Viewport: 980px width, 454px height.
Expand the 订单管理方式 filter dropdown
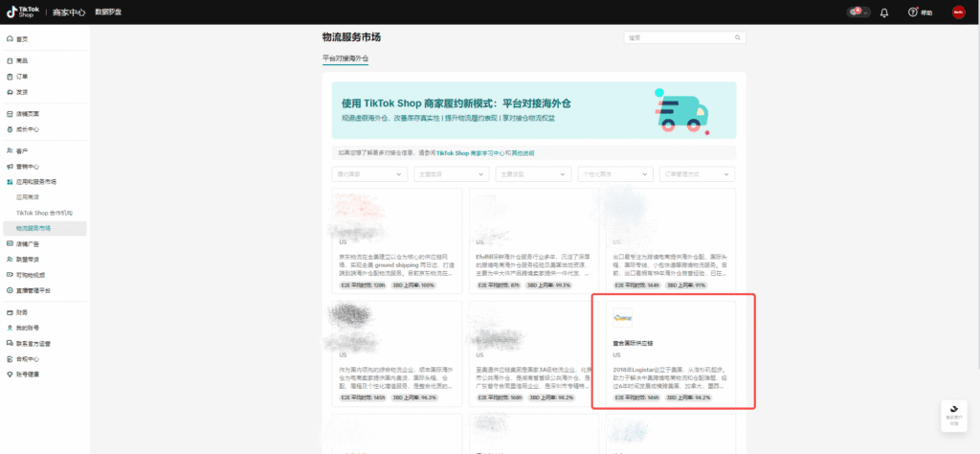click(x=697, y=174)
